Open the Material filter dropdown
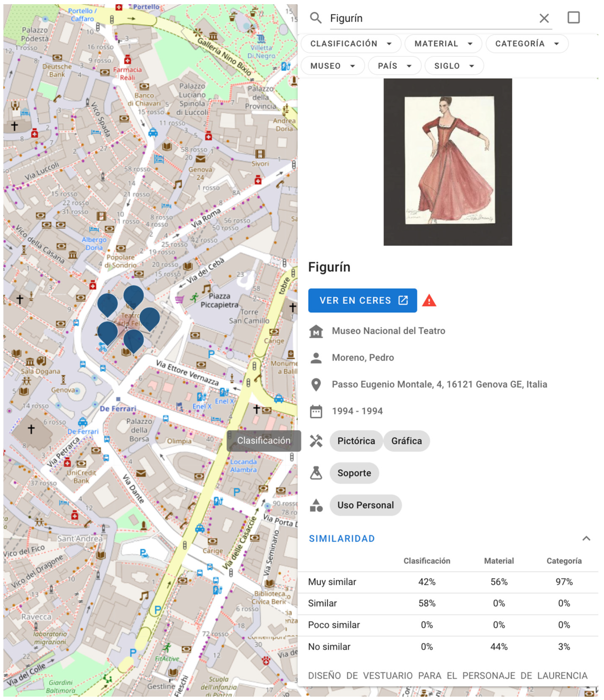Viewport: 604px width, 700px height. pos(443,44)
